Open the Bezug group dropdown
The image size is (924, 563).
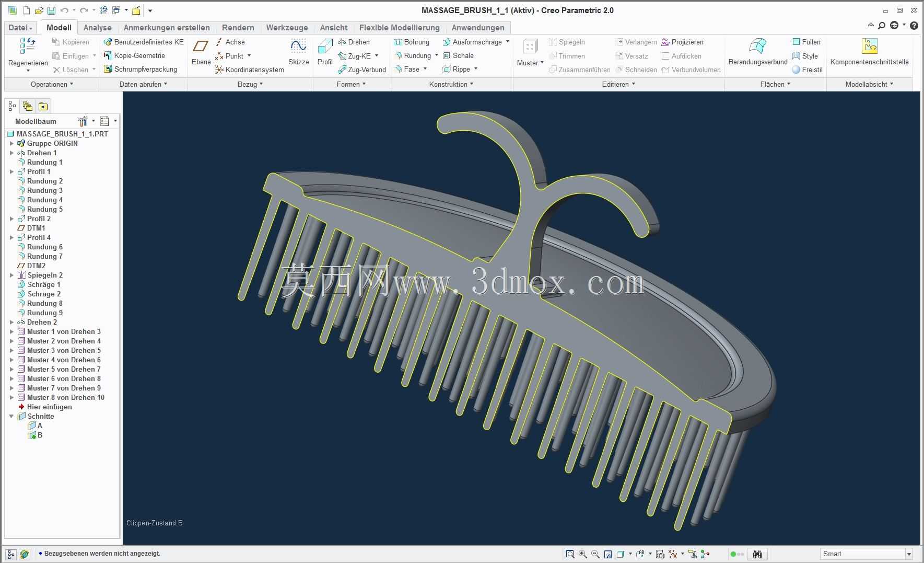[x=250, y=84]
